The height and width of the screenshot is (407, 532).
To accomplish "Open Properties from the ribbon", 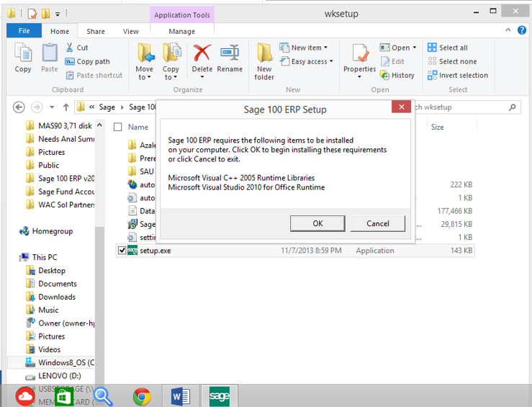I will [360, 61].
